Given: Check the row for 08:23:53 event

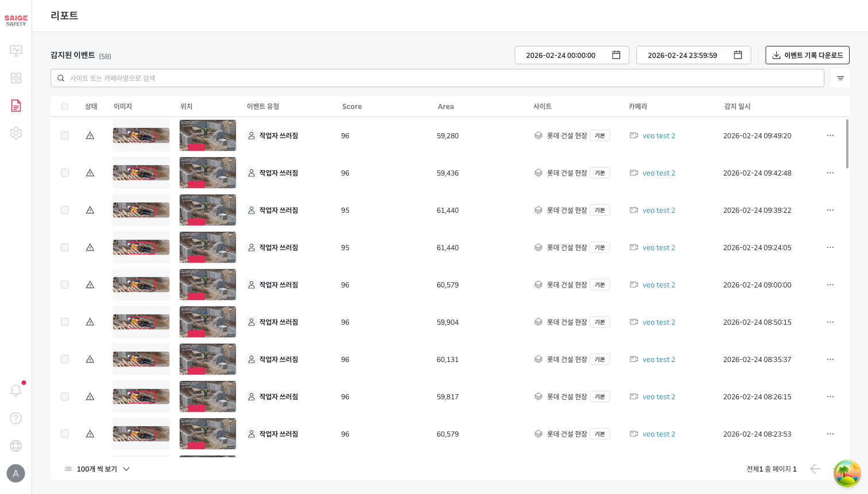Looking at the screenshot, I should [65, 434].
